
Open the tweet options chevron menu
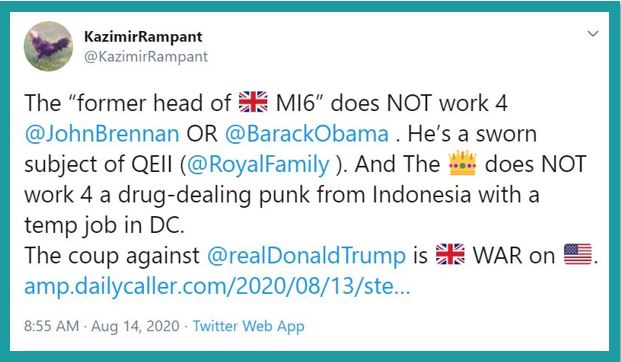coord(592,34)
